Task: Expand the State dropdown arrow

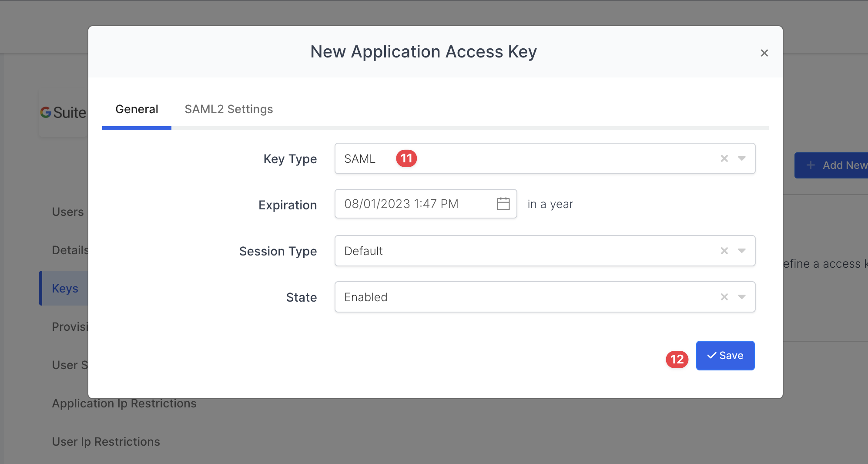Action: 742,297
